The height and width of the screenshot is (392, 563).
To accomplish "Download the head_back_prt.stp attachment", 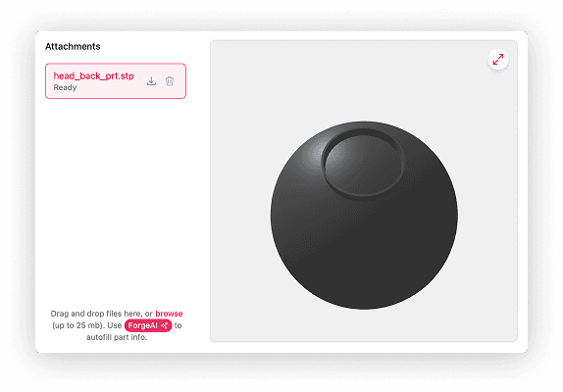I will 151,81.
